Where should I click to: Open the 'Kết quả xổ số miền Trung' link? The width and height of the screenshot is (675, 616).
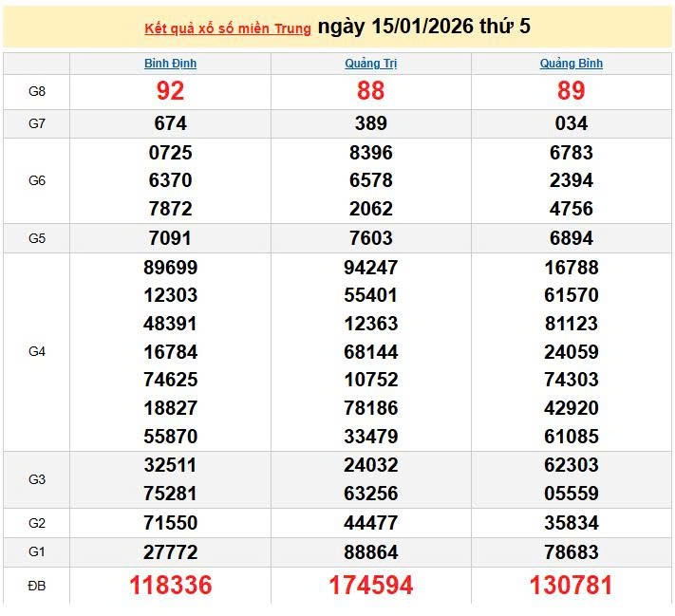(227, 28)
